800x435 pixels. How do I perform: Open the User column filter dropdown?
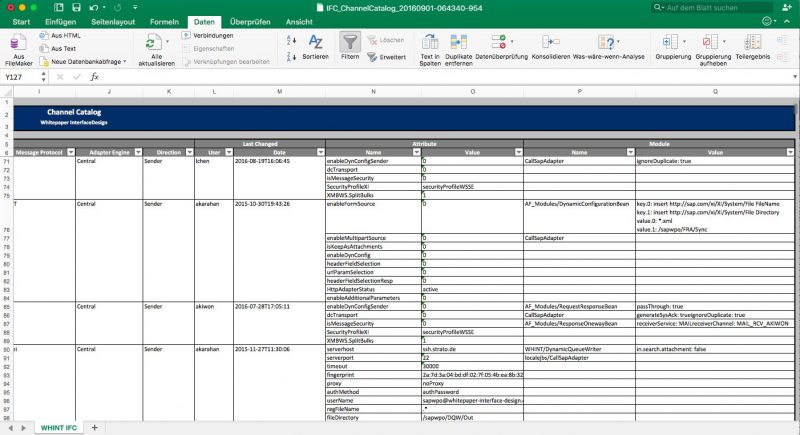click(229, 152)
